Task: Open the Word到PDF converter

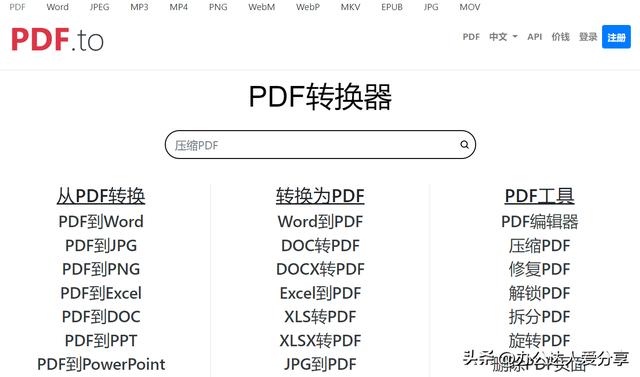Action: 320,222
